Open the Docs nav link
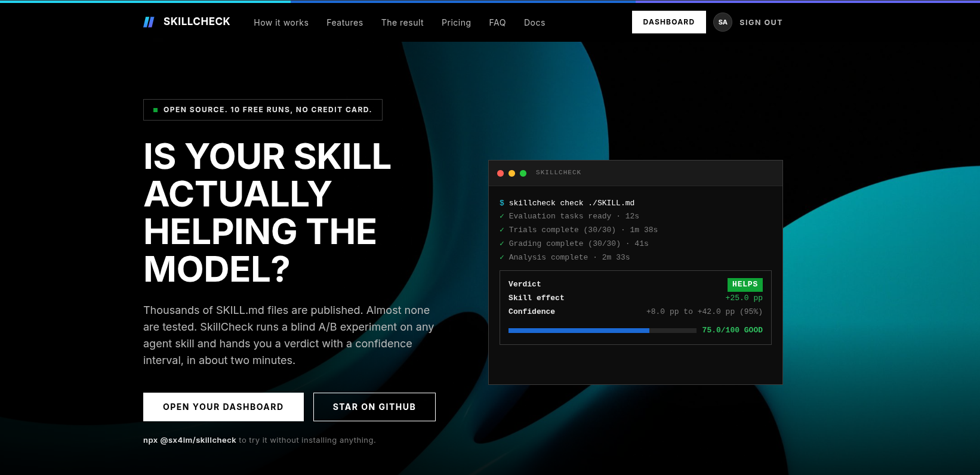The image size is (980, 475). (x=535, y=23)
